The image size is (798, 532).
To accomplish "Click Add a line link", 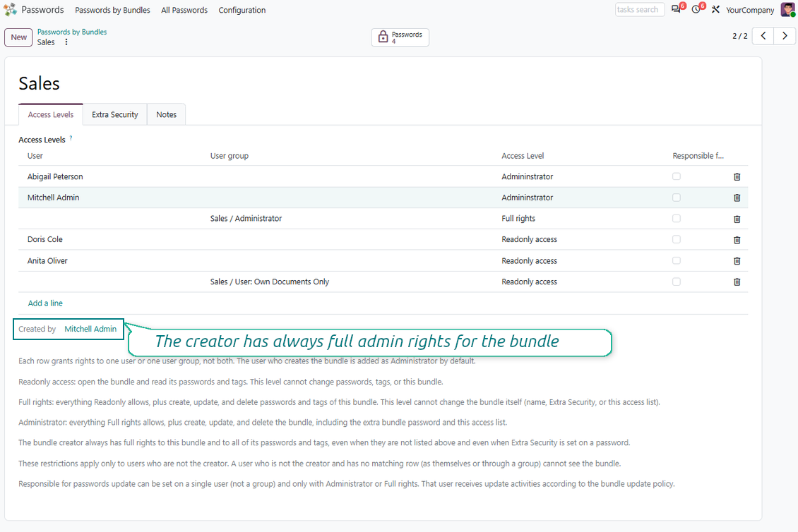I will [45, 303].
